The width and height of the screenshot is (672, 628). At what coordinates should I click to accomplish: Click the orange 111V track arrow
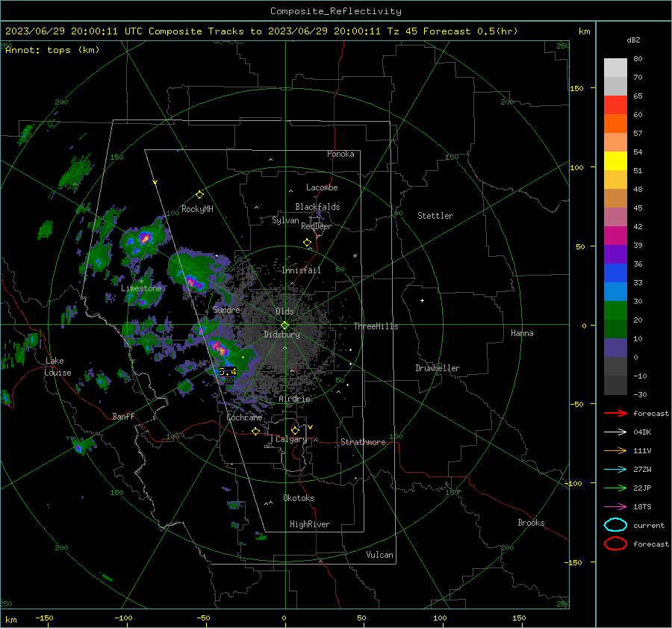[615, 450]
